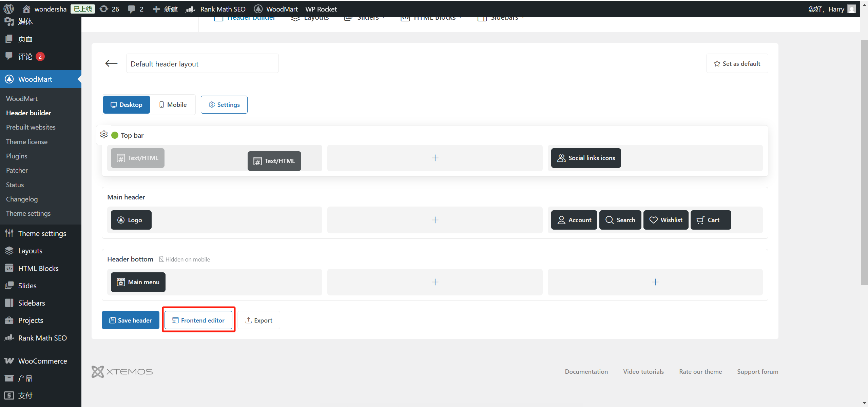Viewport: 868px width, 407px height.
Task: Toggle the green Top bar visibility dot
Action: pos(115,135)
